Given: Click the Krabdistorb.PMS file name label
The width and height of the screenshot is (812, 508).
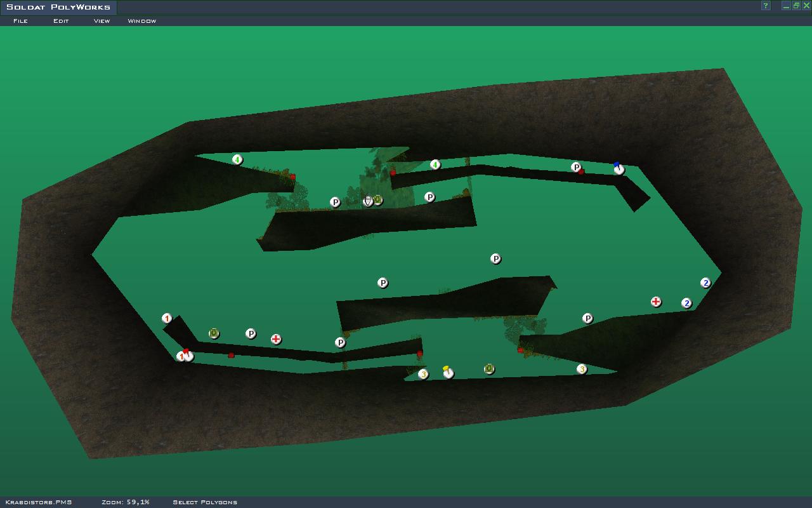Looking at the screenshot, I should [x=38, y=502].
